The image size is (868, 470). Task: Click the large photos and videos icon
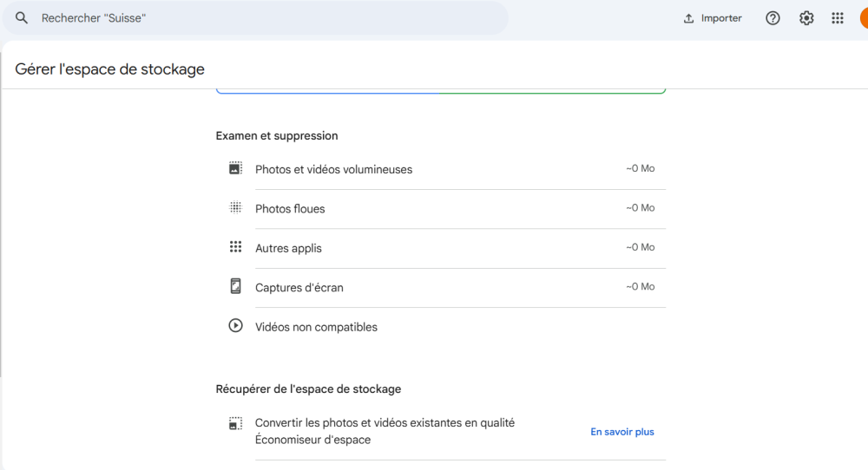pos(235,168)
